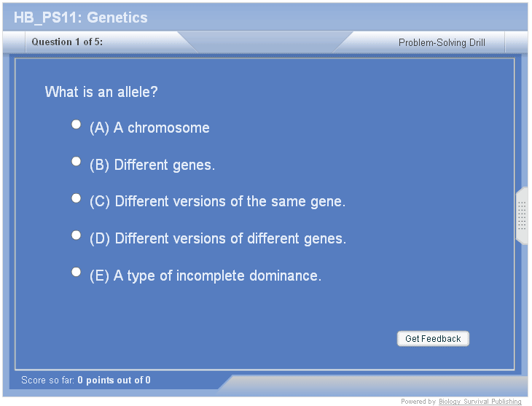Click the bold "0 points out of 0" score
The image size is (532, 406).
[114, 380]
